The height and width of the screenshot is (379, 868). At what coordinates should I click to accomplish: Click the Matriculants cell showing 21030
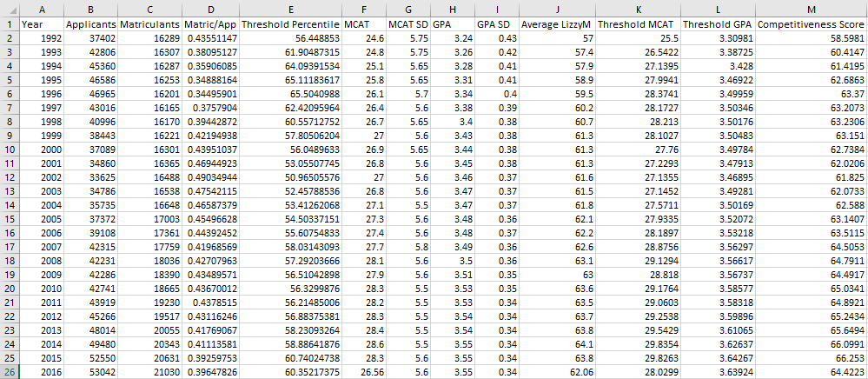[x=148, y=371]
